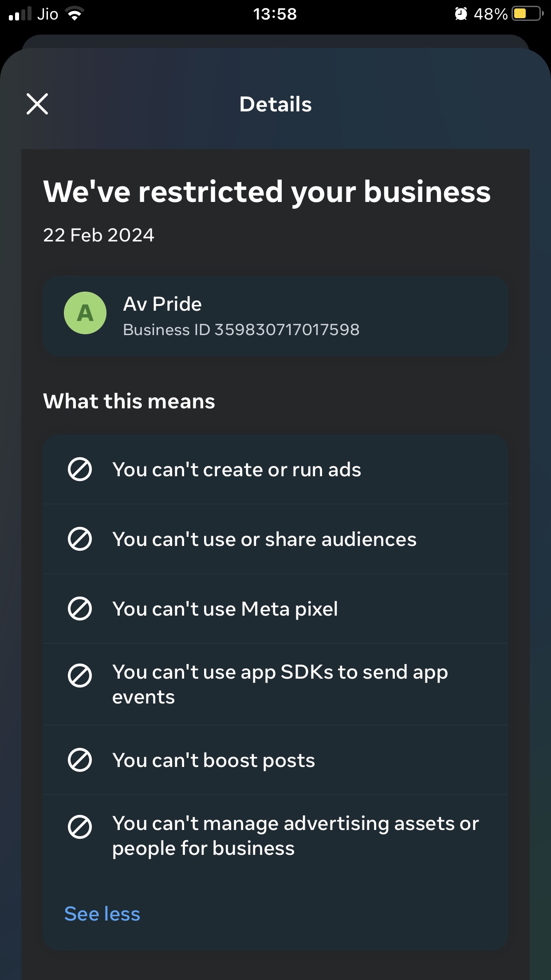Collapse the list with See less
This screenshot has width=551, height=980.
pyautogui.click(x=102, y=914)
